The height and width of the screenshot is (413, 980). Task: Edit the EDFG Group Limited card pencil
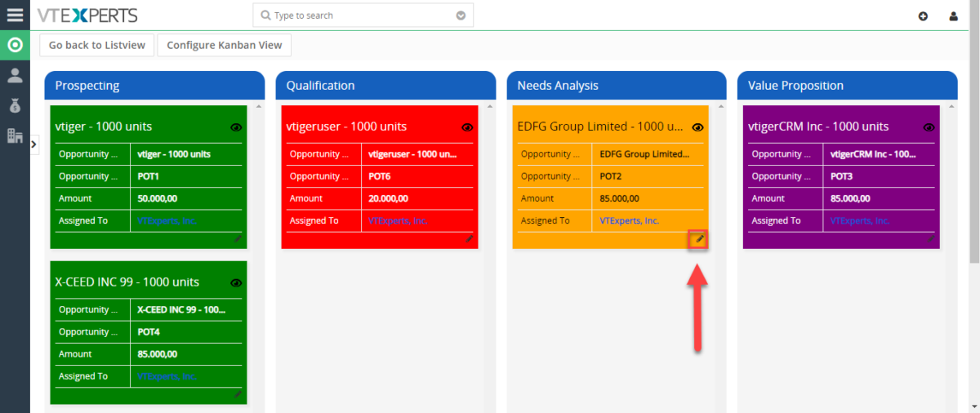click(x=699, y=239)
